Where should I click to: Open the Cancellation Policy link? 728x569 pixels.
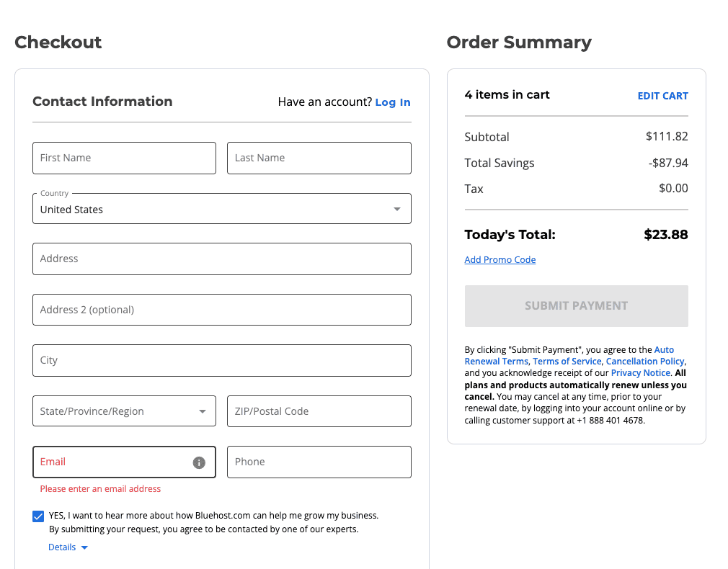coord(645,362)
